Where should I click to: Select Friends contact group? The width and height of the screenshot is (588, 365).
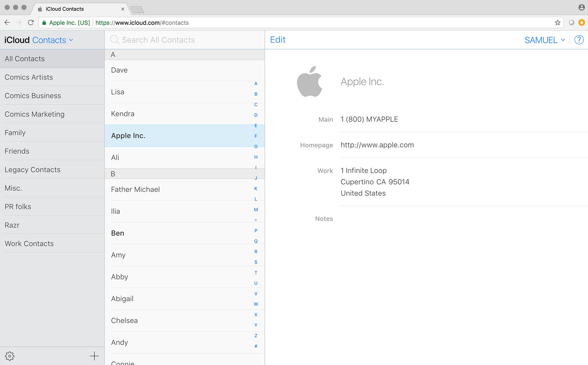(17, 151)
